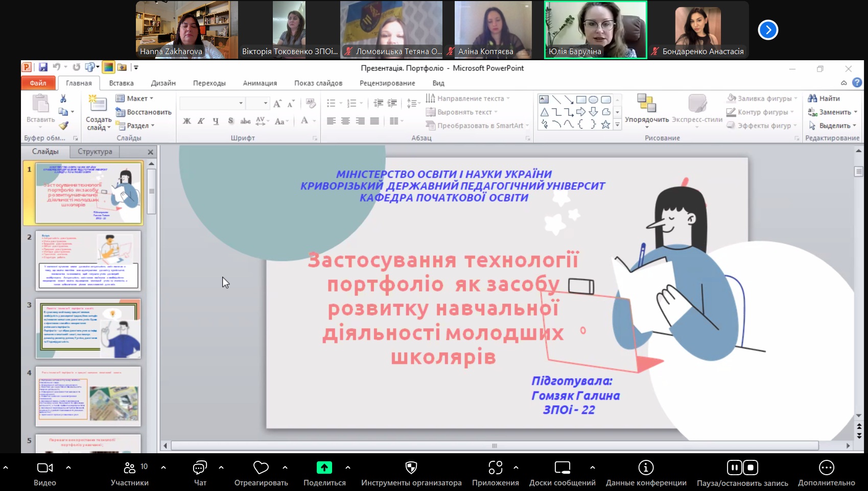Click the font color swatch (A)
Viewport: 868px width, 491px height.
coord(305,121)
